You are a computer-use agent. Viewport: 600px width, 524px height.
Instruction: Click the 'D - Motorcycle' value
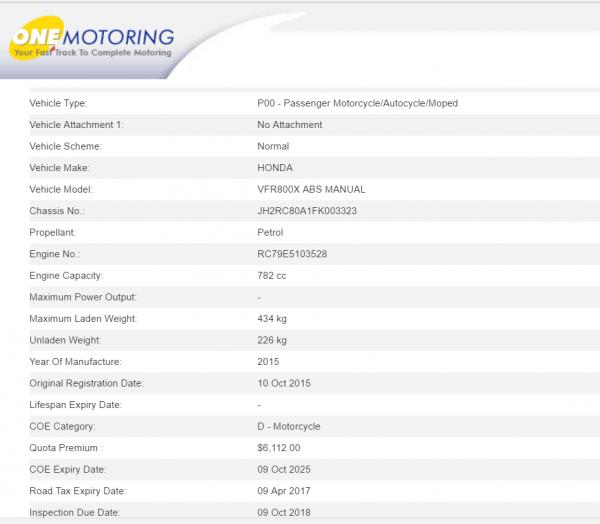tap(289, 426)
